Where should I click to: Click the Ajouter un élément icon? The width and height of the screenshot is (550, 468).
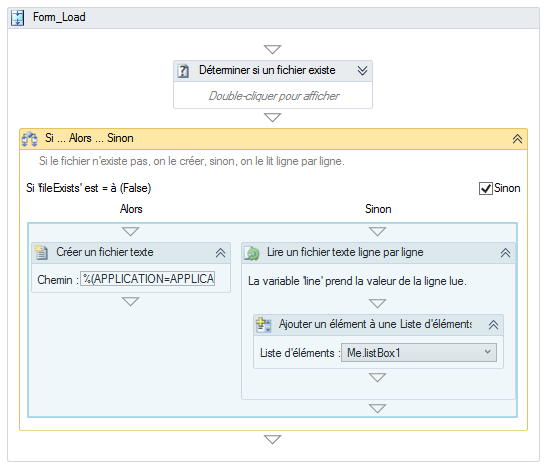click(x=263, y=325)
